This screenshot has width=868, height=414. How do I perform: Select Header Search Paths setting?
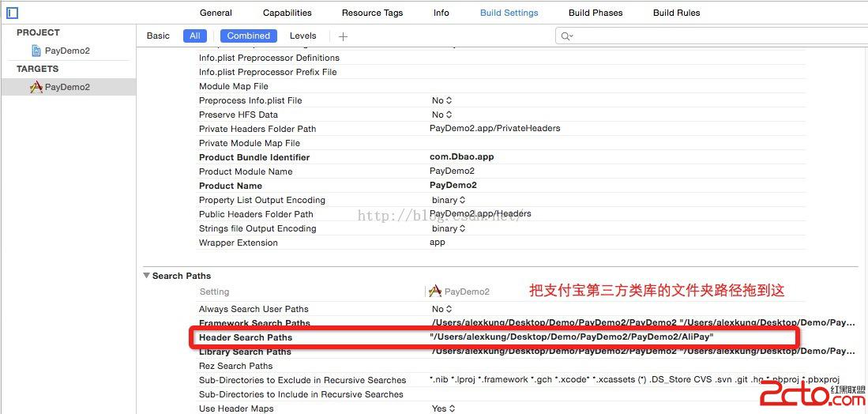(x=245, y=337)
